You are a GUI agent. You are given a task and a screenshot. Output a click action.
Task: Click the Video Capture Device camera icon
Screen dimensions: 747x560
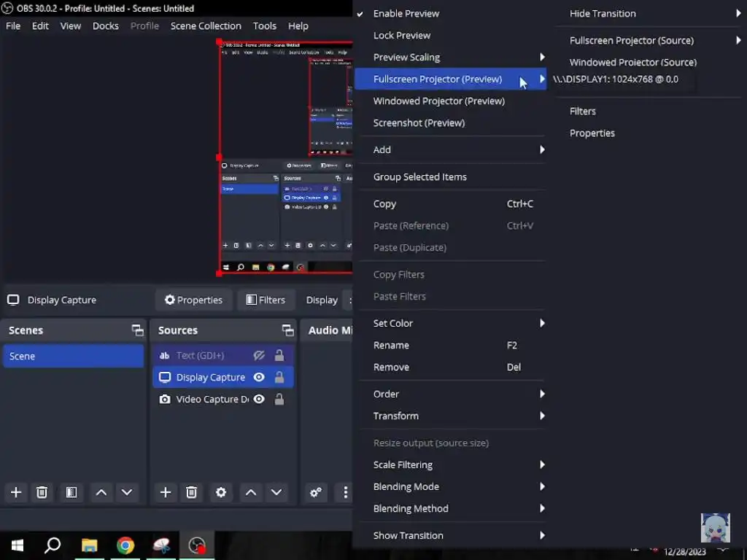coord(165,399)
